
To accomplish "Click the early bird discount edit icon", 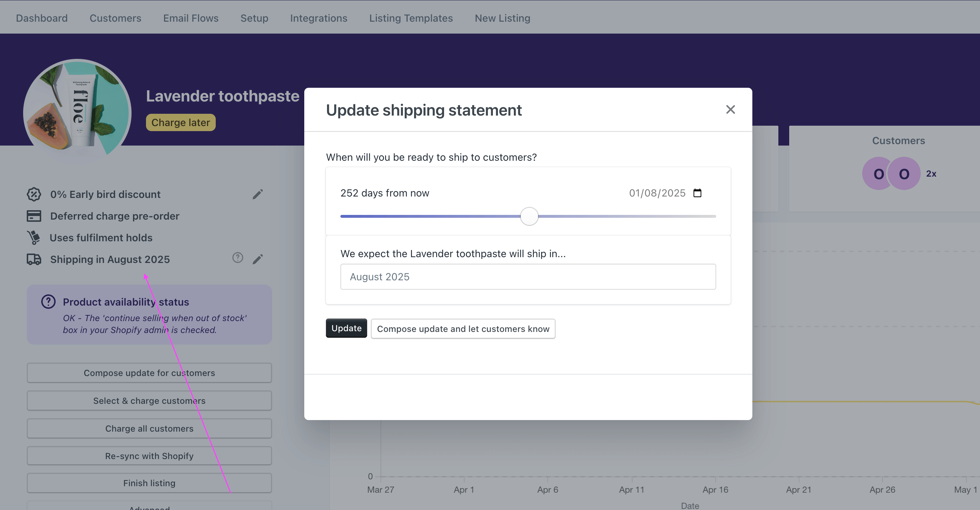I will tap(257, 194).
